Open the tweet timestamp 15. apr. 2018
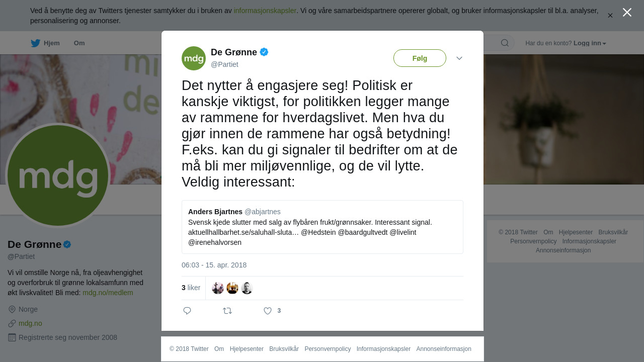This screenshot has height=362, width=644. [214, 265]
